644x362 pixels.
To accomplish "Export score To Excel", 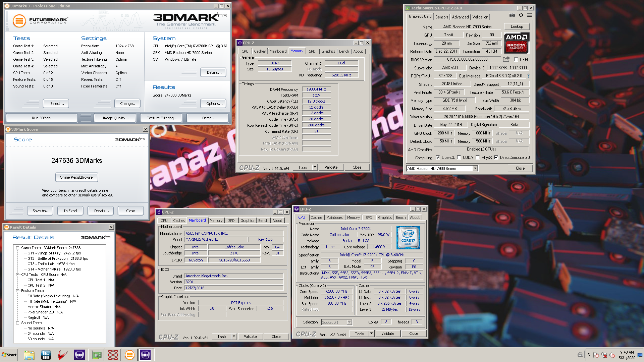I will tap(70, 211).
